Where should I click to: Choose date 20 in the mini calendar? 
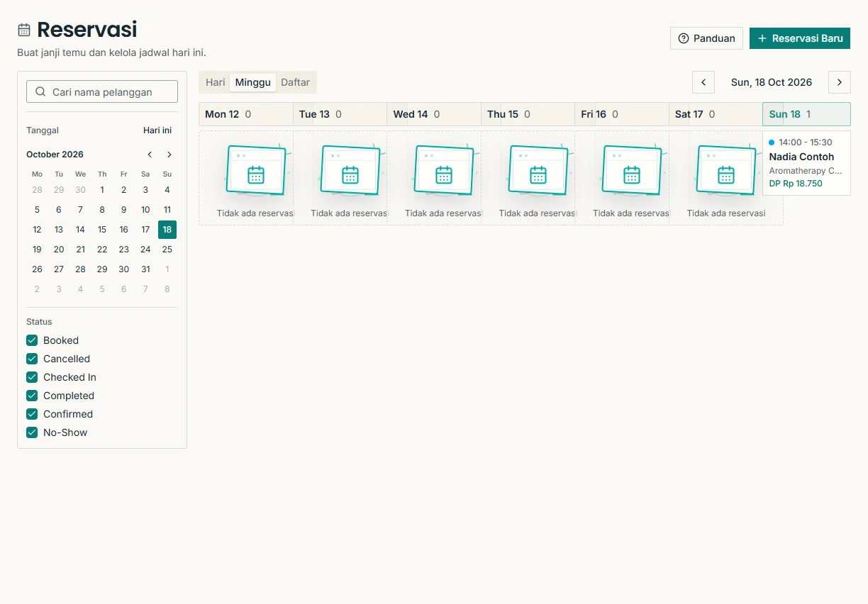coord(59,250)
